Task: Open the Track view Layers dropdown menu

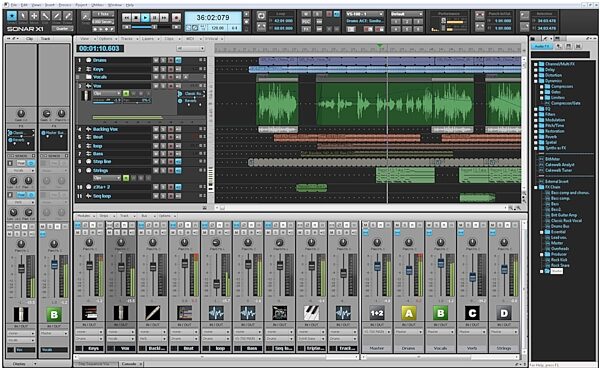Action: pos(149,39)
